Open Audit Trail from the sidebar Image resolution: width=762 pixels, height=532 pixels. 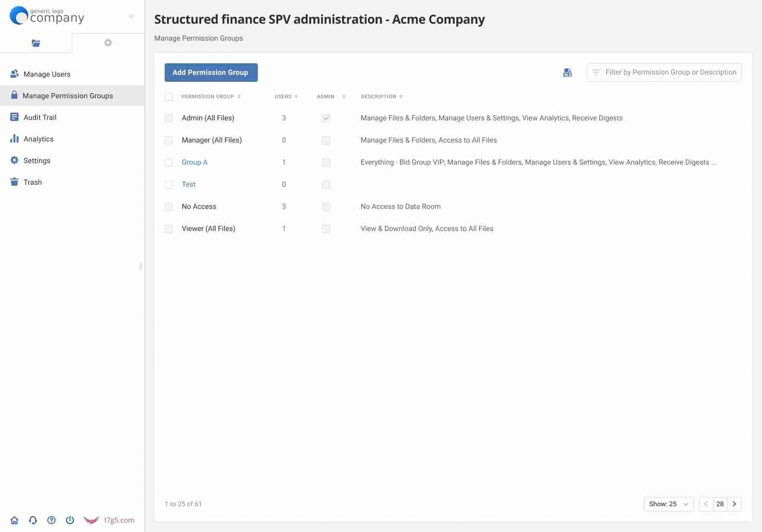coord(40,117)
